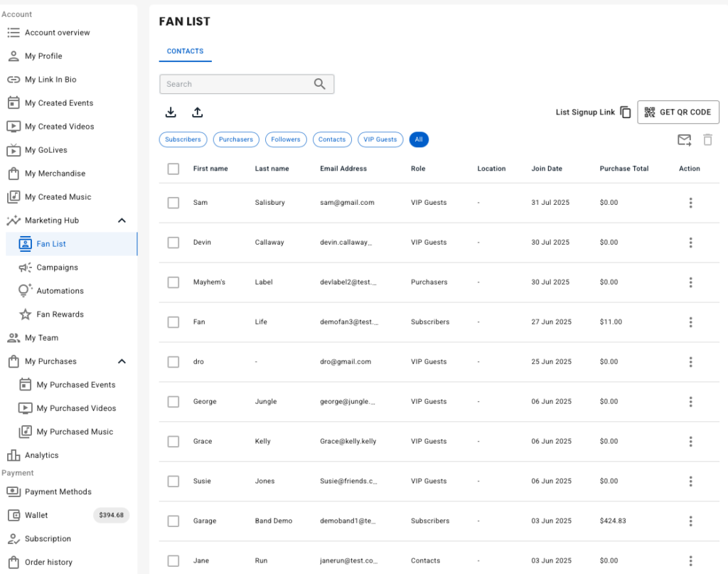The image size is (728, 574).
Task: Collapse the Marketing Hub section
Action: [122, 220]
